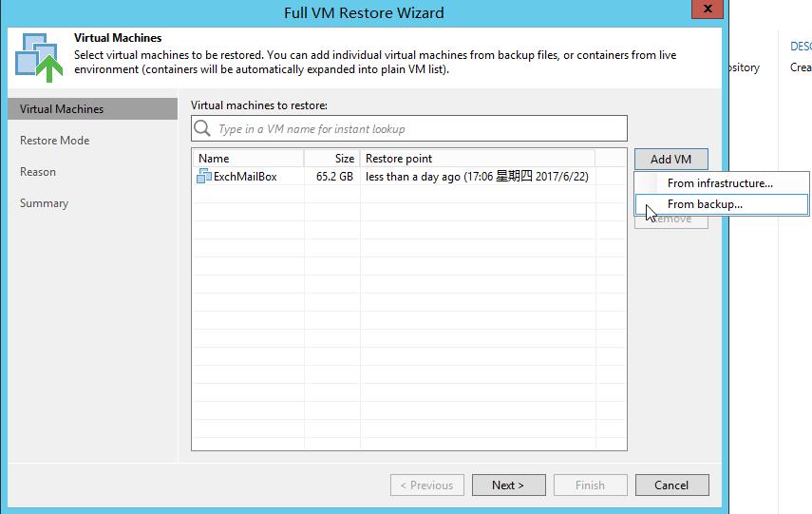Open the Add VM button menu

[671, 159]
